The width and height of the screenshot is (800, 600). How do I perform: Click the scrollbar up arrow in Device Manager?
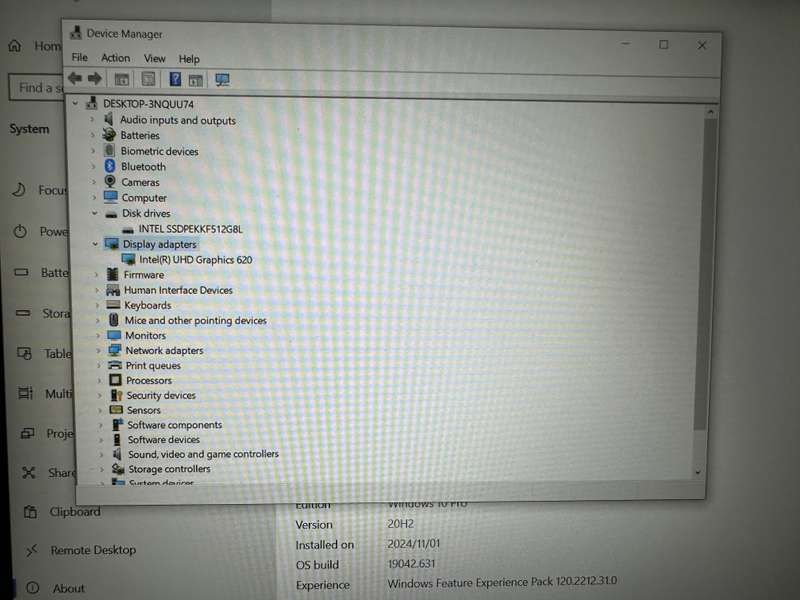pos(711,111)
